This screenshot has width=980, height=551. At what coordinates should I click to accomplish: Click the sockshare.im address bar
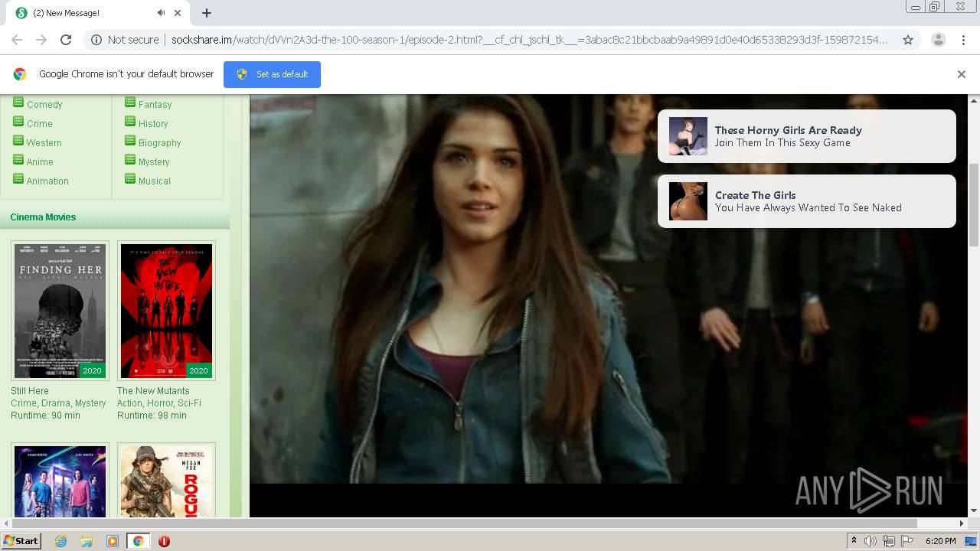(x=530, y=40)
